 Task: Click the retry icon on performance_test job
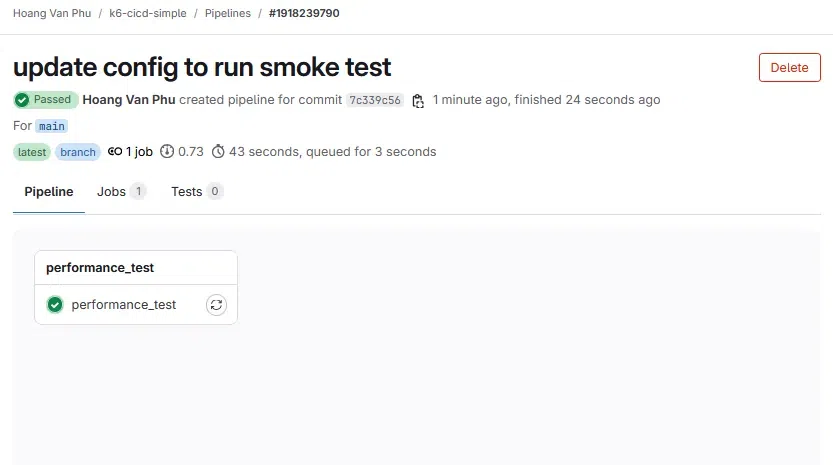(216, 305)
